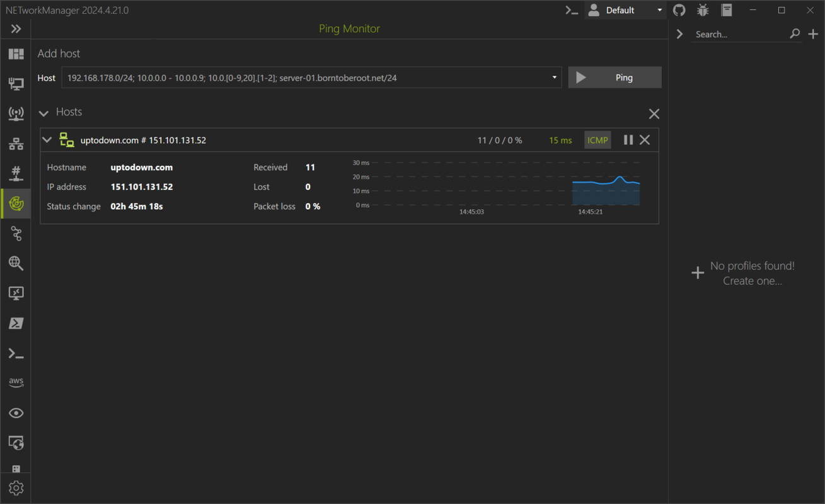The image size is (825, 504).
Task: Click the bug report icon
Action: [x=703, y=10]
